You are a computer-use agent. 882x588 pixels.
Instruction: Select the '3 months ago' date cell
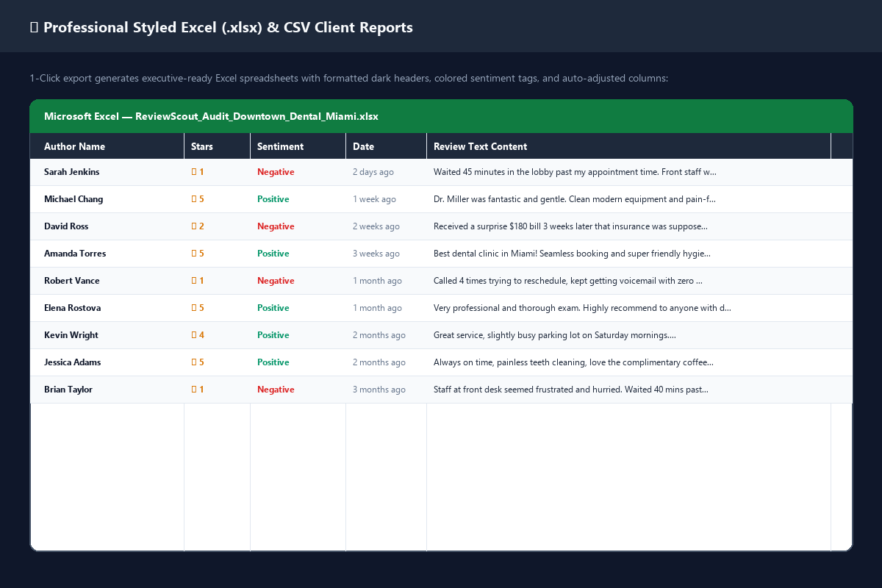[x=387, y=390]
